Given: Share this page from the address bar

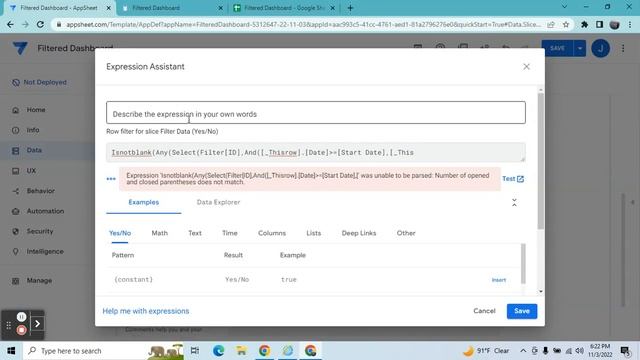Looking at the screenshot, I should 551,24.
